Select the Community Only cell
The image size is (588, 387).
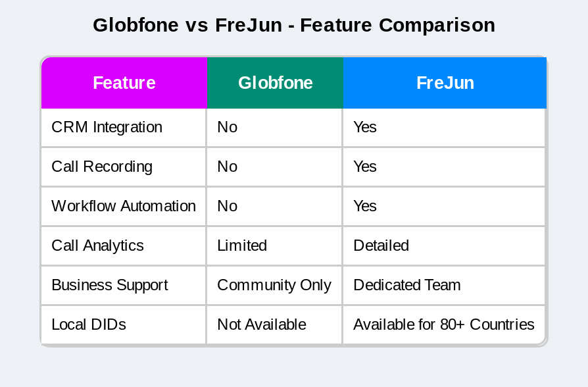[x=274, y=285]
